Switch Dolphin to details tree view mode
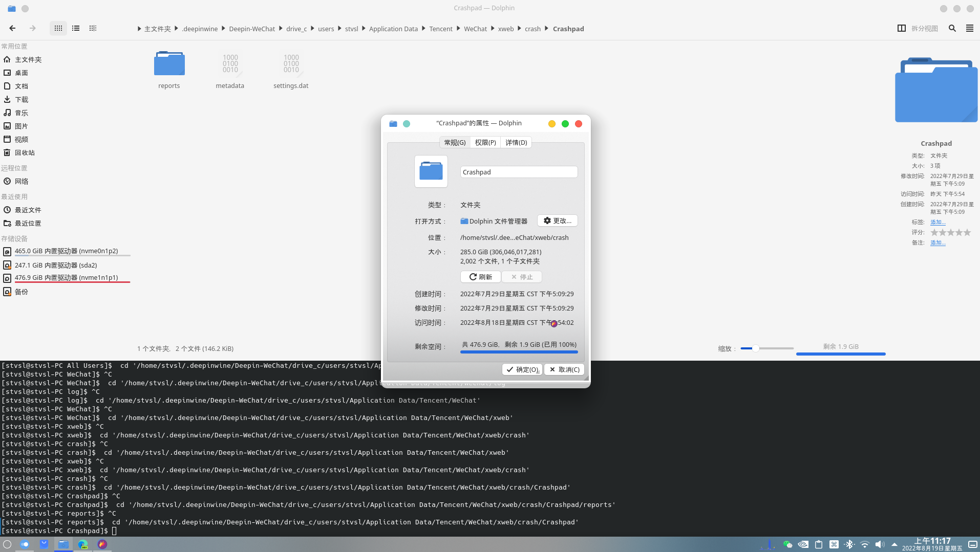This screenshot has width=980, height=552. [93, 29]
